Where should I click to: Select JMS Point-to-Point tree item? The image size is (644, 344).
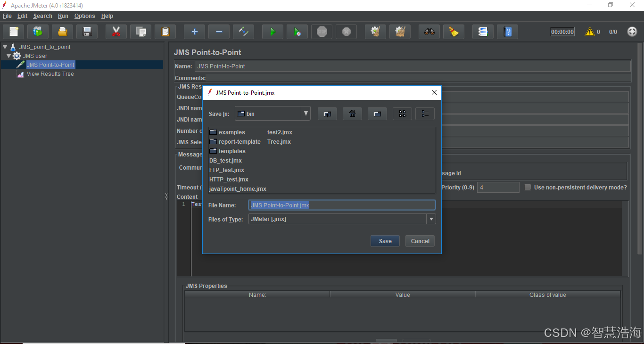[50, 65]
